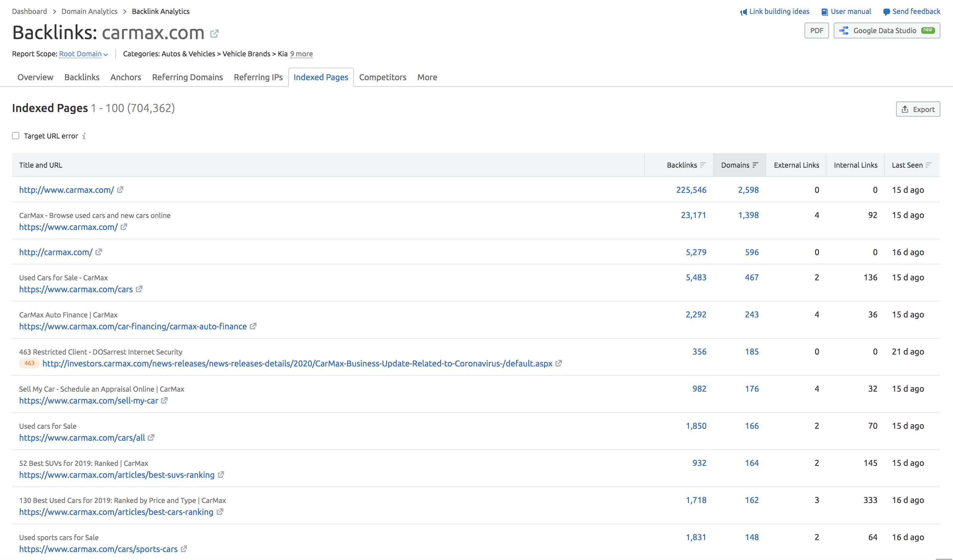
Task: Click the Last Seen column sort icon
Action: tap(930, 165)
